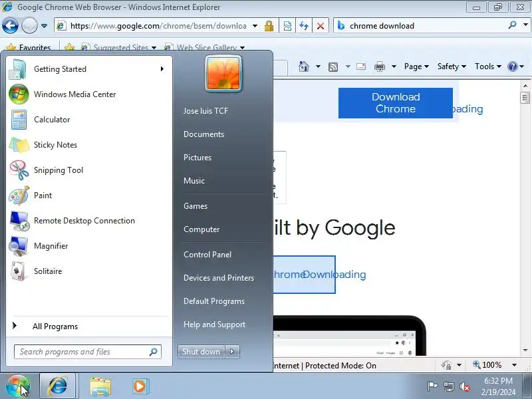Open Sticky Notes

89,145
